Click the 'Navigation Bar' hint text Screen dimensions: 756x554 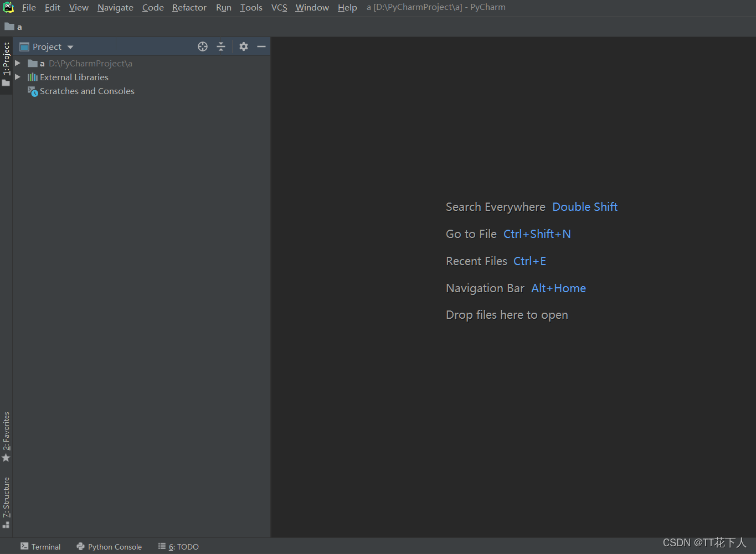(485, 288)
